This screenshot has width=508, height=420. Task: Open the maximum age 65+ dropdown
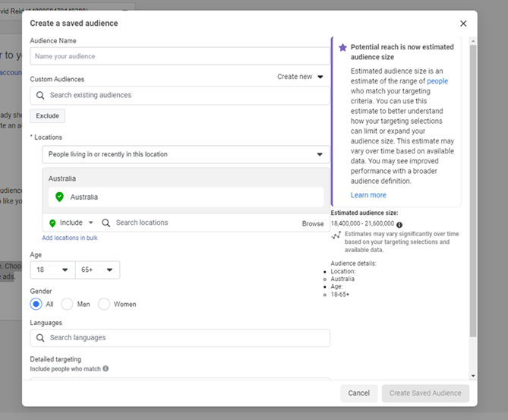97,270
